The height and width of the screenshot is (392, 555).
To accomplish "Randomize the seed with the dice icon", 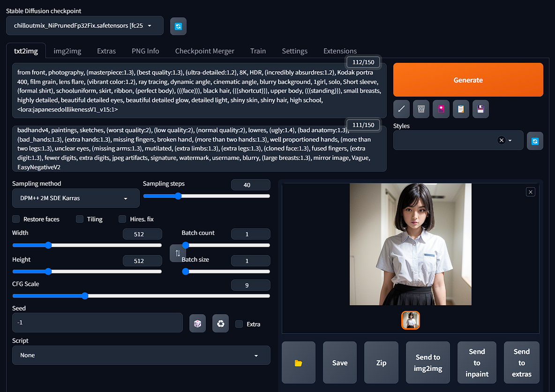I will point(197,324).
